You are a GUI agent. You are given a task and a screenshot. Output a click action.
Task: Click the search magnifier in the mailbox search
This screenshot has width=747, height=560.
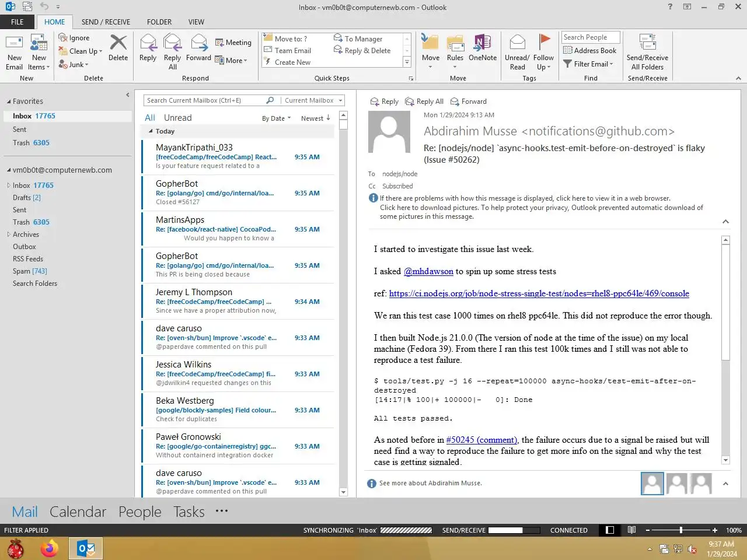270,100
